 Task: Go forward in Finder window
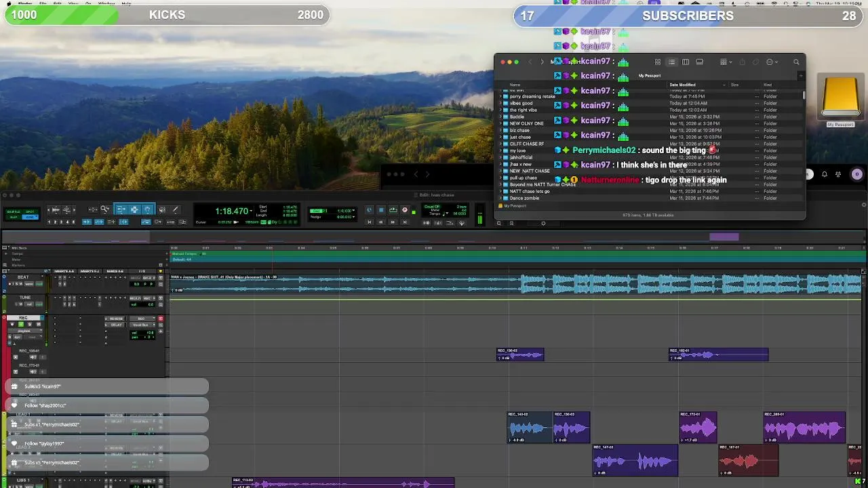click(x=542, y=62)
